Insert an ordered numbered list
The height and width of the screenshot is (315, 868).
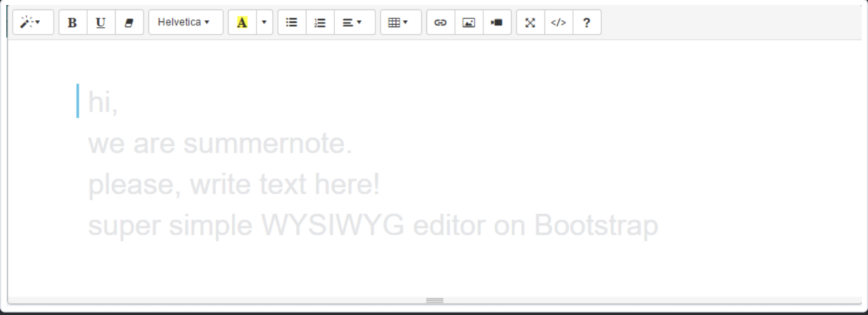(320, 22)
